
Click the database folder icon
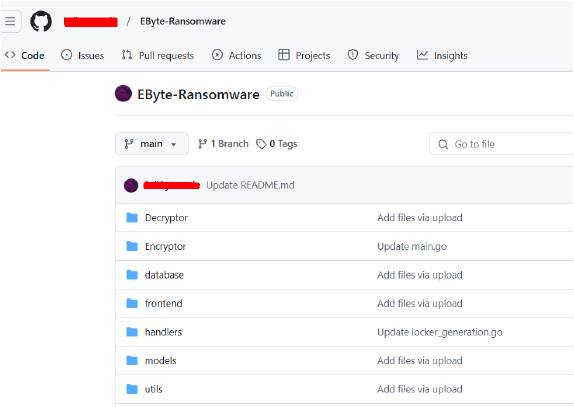[132, 275]
